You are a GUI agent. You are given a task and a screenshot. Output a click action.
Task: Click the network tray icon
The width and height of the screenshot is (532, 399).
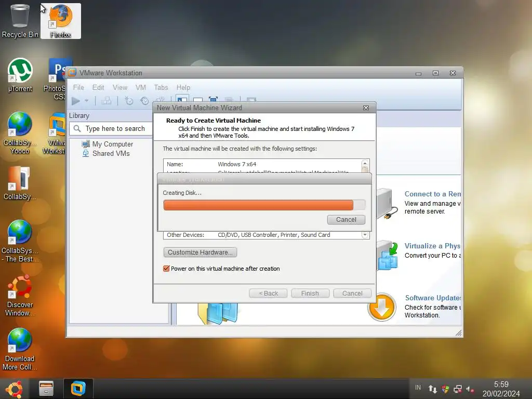(x=458, y=389)
